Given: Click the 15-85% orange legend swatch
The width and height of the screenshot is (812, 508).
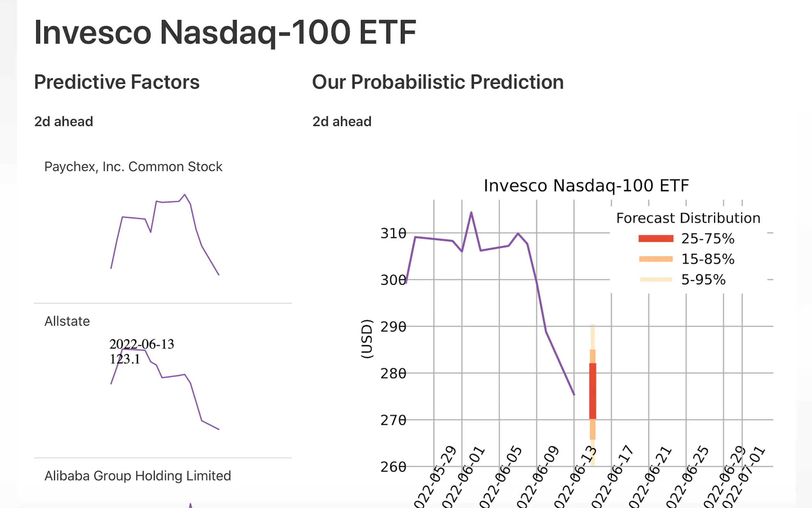Looking at the screenshot, I should (656, 259).
